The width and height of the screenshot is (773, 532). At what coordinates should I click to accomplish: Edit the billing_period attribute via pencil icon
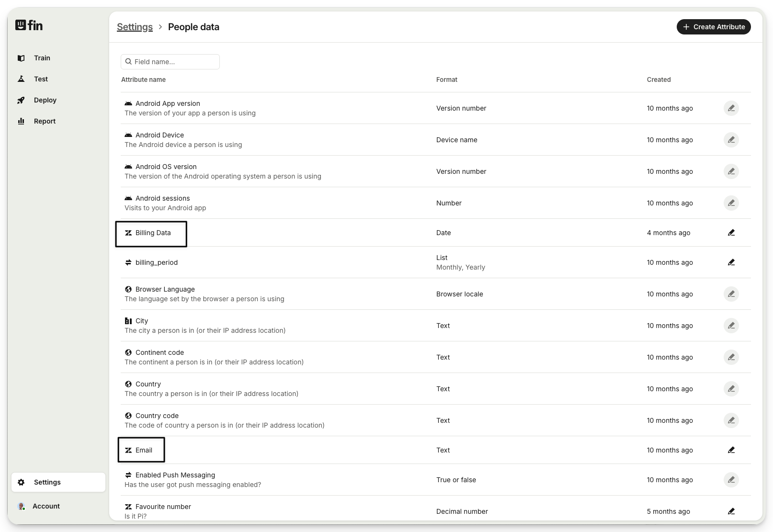(x=731, y=262)
